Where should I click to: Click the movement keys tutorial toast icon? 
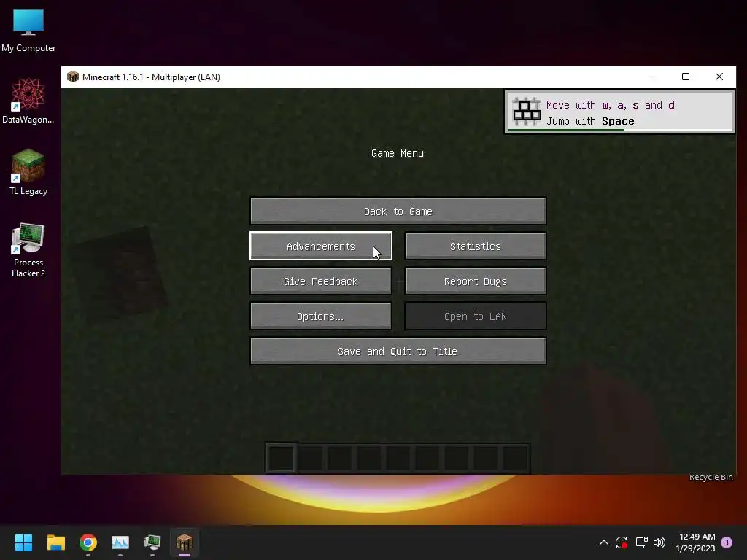pos(527,112)
